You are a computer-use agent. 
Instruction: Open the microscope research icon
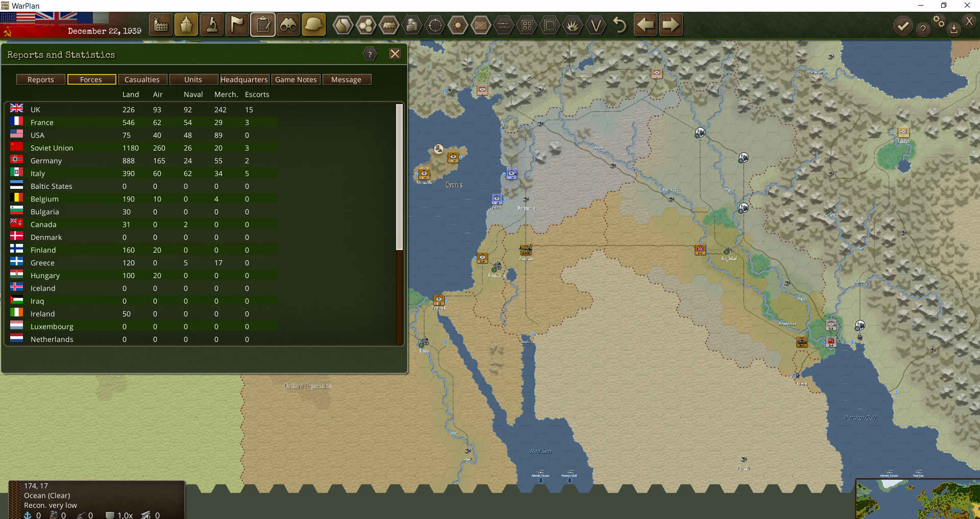point(212,24)
